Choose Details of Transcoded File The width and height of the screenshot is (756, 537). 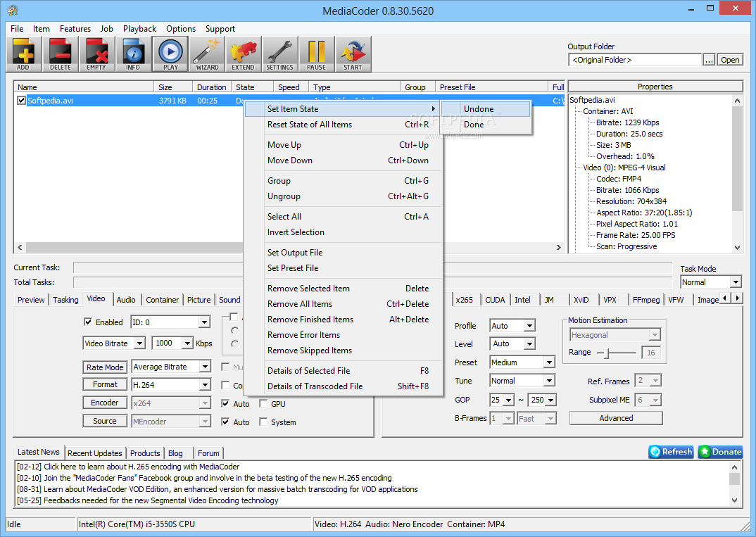(x=344, y=386)
